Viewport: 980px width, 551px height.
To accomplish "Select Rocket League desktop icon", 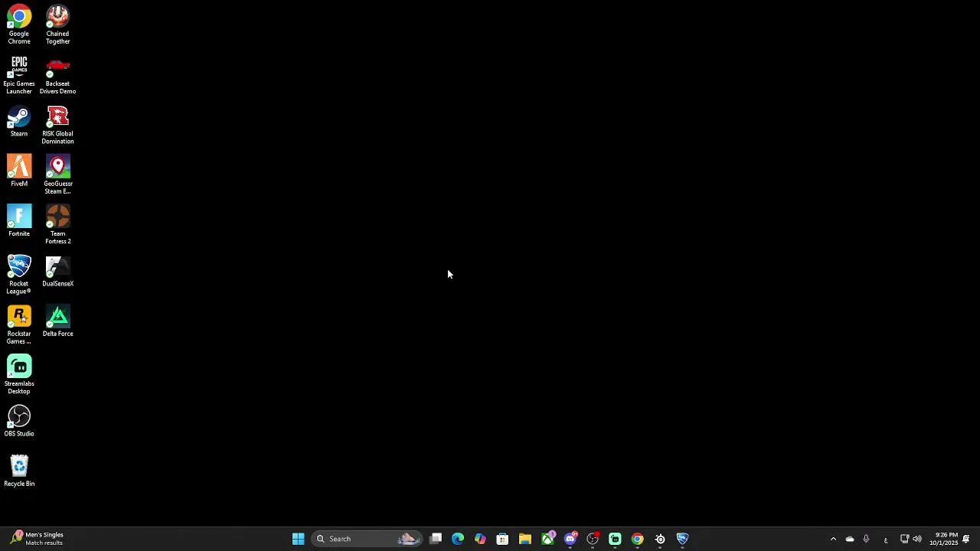I will click(19, 275).
